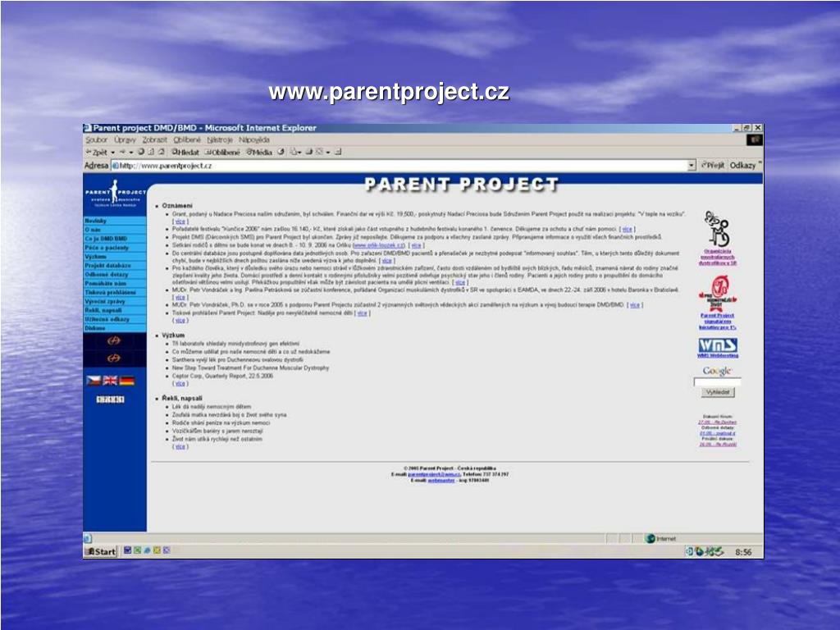Open article Vozíčkářům bariéry s jarem neroztají
Image resolution: width=840 pixels, height=630 pixels.
pyautogui.click(x=217, y=431)
